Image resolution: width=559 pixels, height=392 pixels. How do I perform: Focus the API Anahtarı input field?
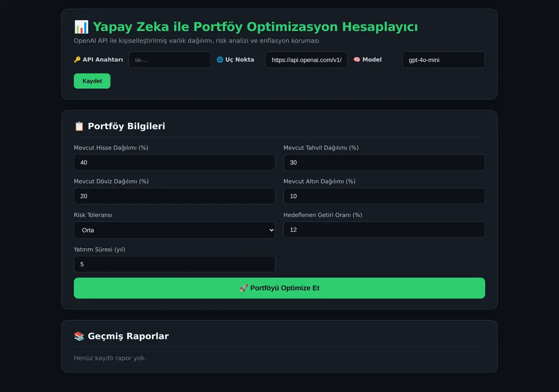(x=170, y=60)
